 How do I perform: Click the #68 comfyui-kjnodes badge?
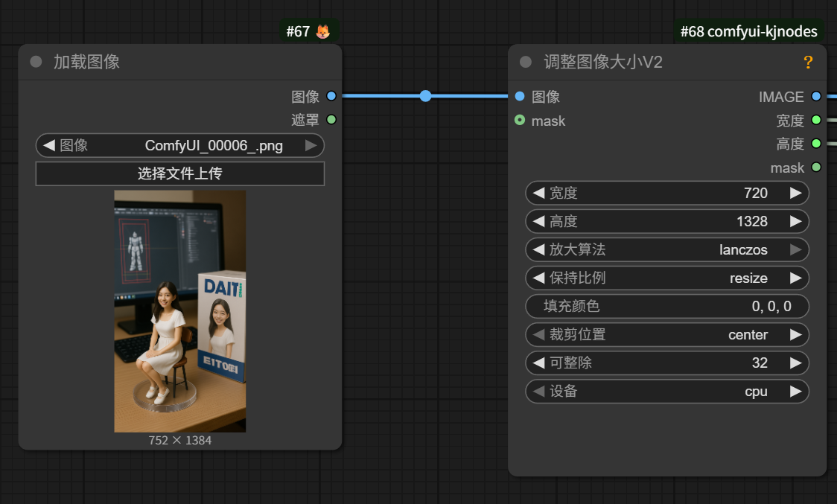[748, 31]
